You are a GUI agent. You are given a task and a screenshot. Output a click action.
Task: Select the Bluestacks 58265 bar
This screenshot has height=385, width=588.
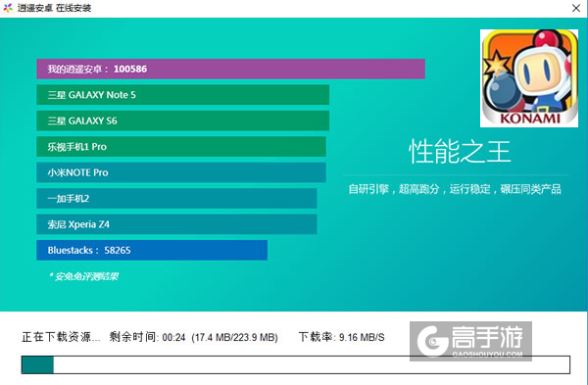[x=152, y=250]
